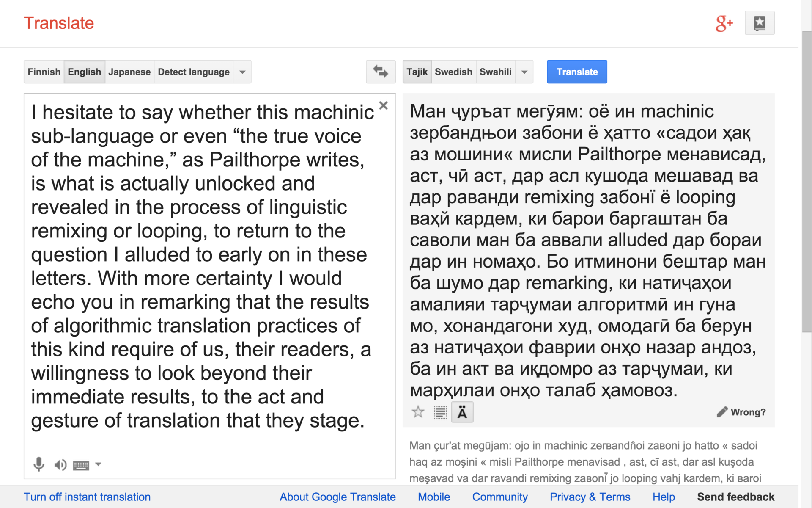Click the page vertical scrollbar
This screenshot has height=508, width=812.
[x=807, y=182]
